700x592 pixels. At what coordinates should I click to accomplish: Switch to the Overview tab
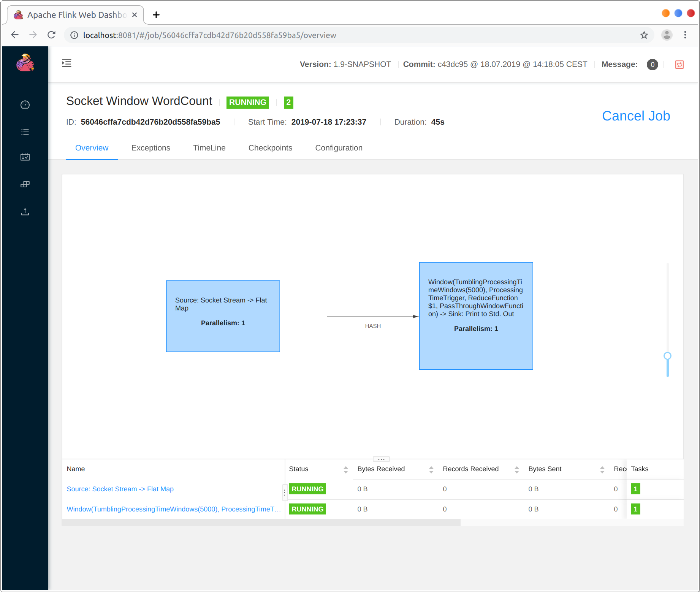point(92,148)
